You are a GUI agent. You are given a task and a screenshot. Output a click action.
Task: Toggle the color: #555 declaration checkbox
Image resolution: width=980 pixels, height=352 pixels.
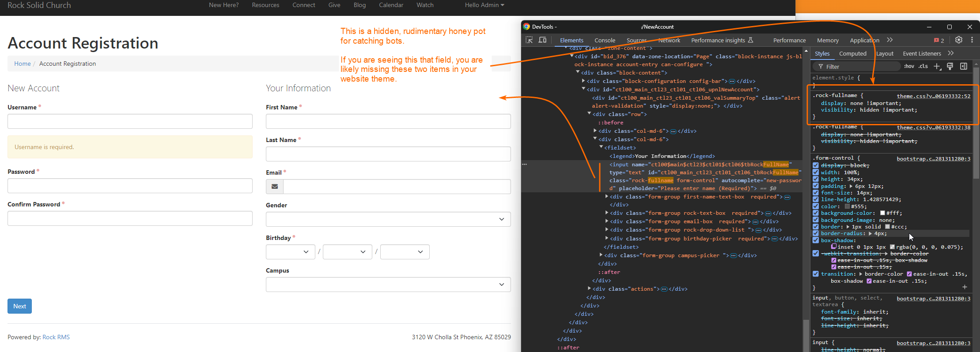(x=816, y=206)
